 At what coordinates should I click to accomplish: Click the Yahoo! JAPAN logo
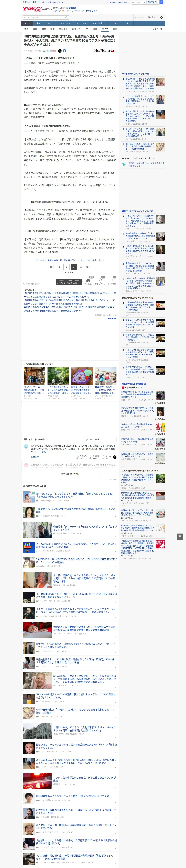point(32,9)
